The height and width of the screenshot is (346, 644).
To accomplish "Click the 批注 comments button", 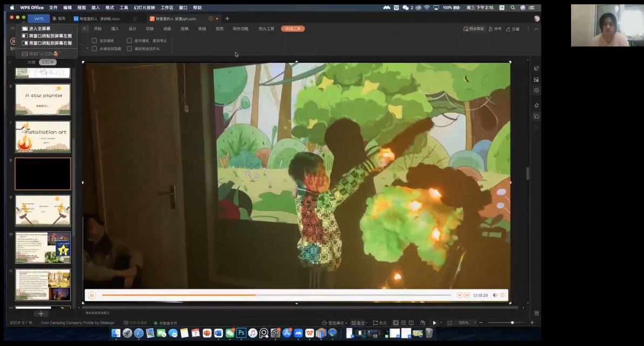I will coord(380,323).
